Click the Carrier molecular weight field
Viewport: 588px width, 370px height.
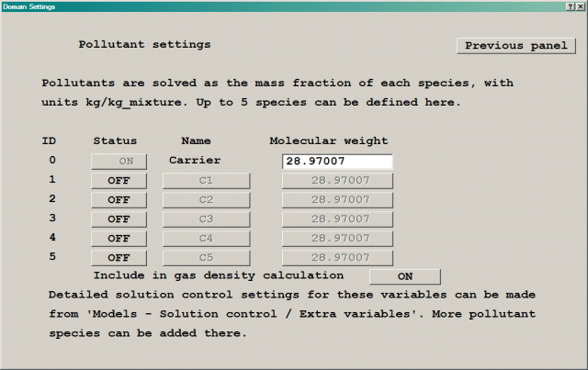[337, 162]
